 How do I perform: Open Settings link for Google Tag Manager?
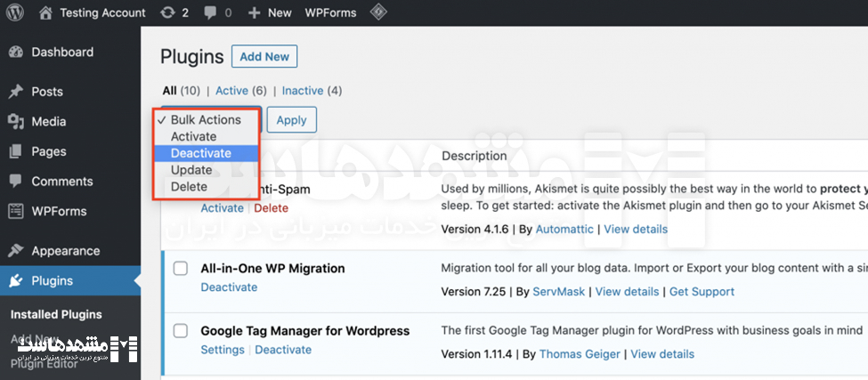click(223, 350)
